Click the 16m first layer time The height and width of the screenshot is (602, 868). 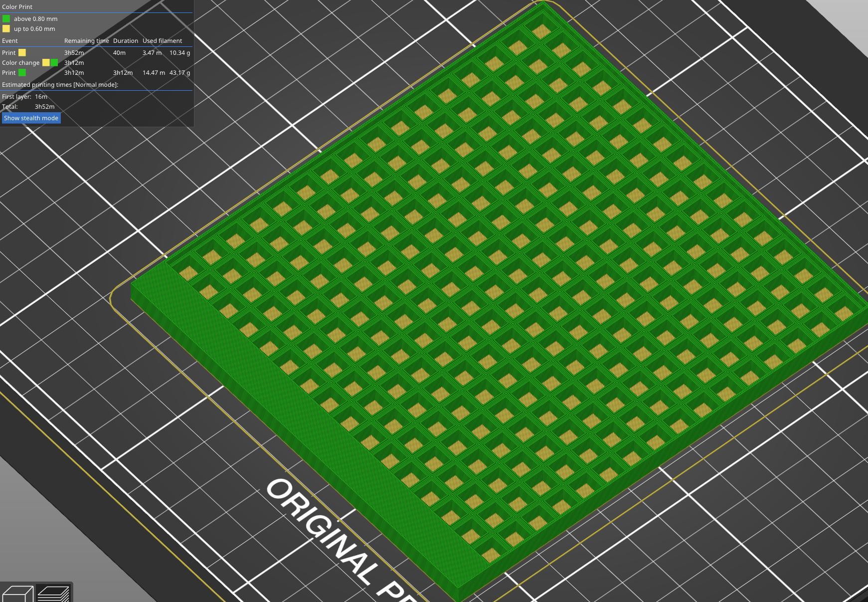(41, 97)
